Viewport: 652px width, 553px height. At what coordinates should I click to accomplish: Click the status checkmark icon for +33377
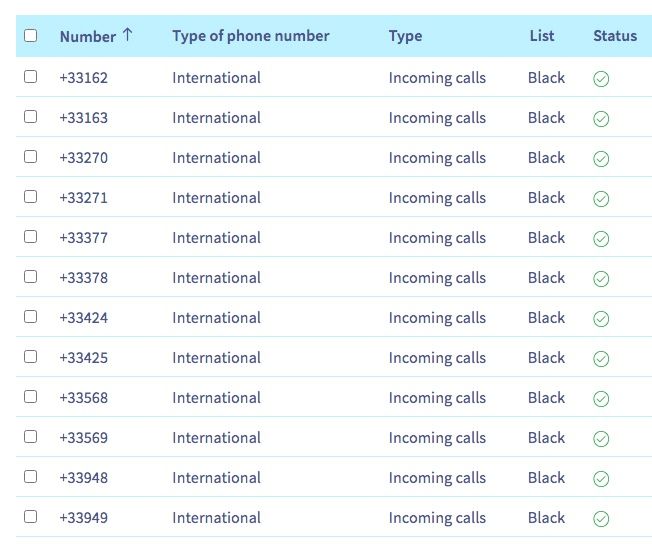601,239
